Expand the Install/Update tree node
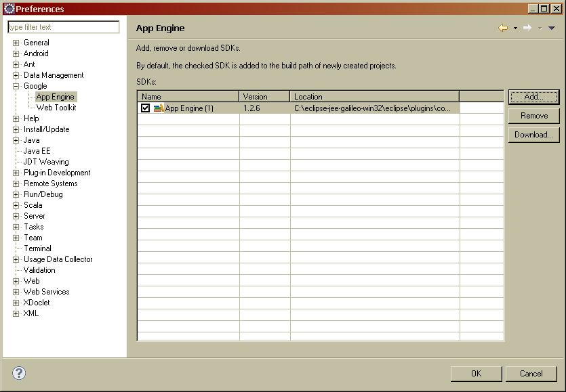 [16, 129]
